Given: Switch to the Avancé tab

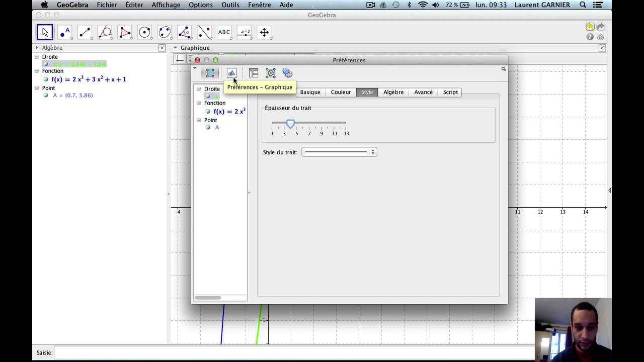Looking at the screenshot, I should (x=423, y=92).
